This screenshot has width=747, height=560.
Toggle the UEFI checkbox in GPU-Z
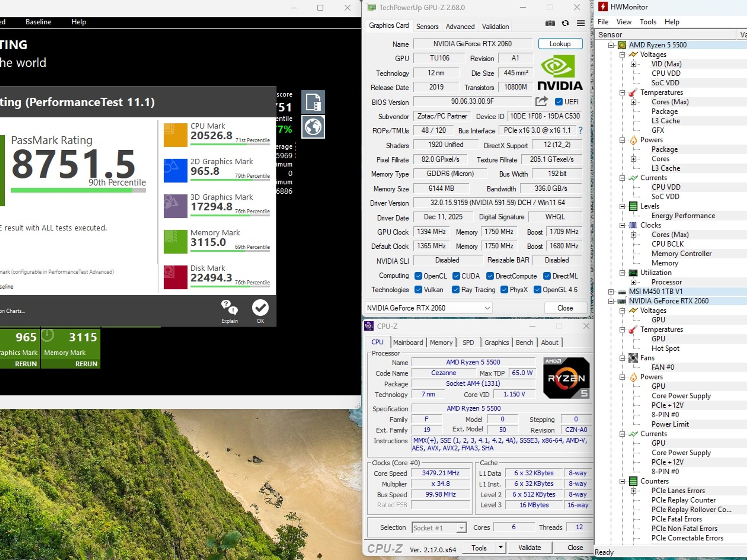(x=558, y=102)
